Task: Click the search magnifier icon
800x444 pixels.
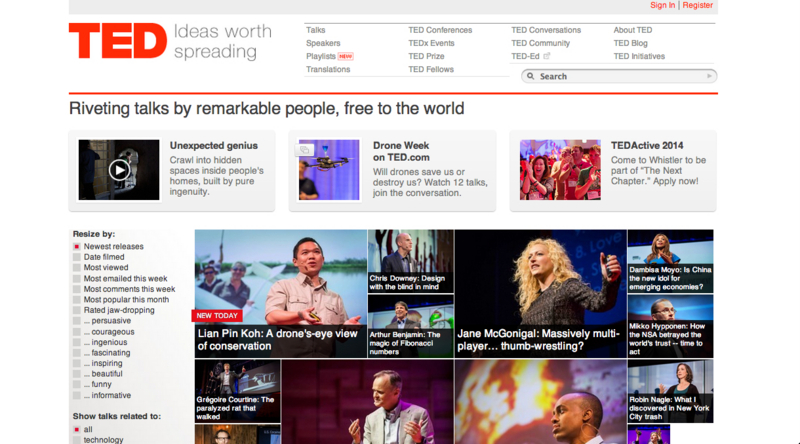Action: 531,76
